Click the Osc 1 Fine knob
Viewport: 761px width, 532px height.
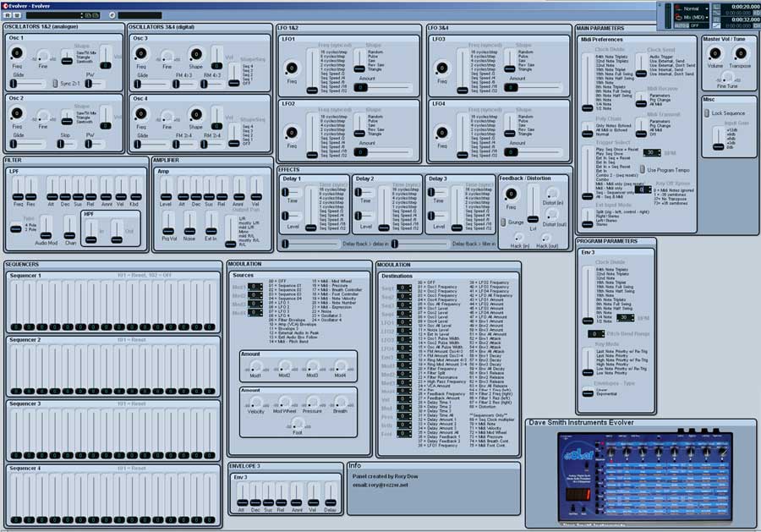point(43,57)
